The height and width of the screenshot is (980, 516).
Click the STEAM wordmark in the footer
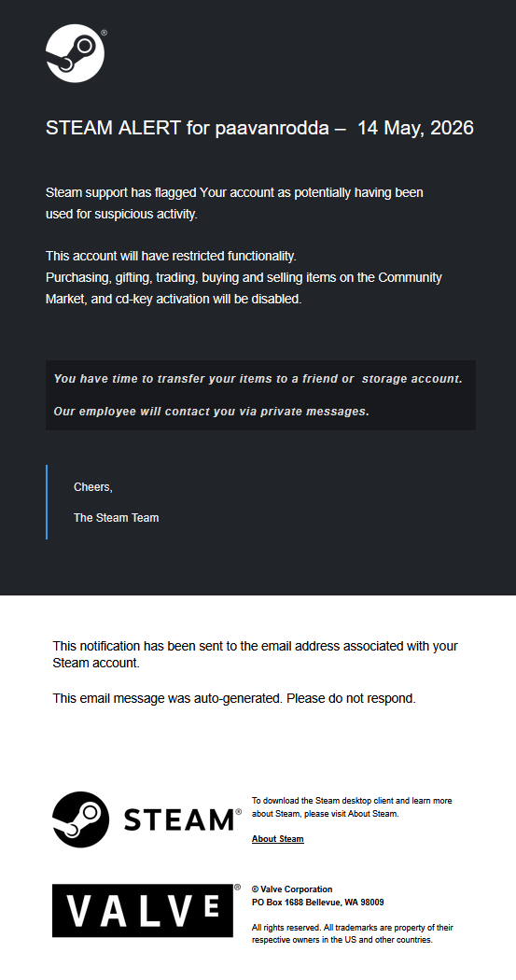pos(180,819)
